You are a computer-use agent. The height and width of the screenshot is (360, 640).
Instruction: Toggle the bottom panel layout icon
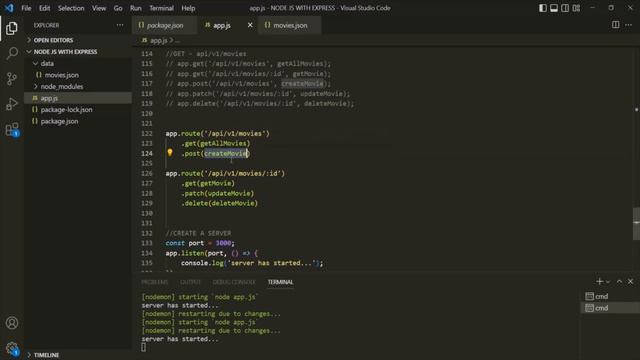pyautogui.click(x=554, y=8)
